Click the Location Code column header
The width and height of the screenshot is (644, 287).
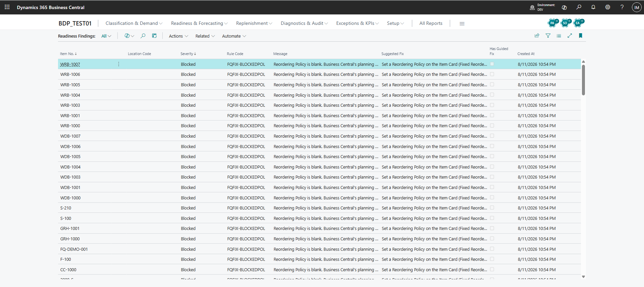139,54
